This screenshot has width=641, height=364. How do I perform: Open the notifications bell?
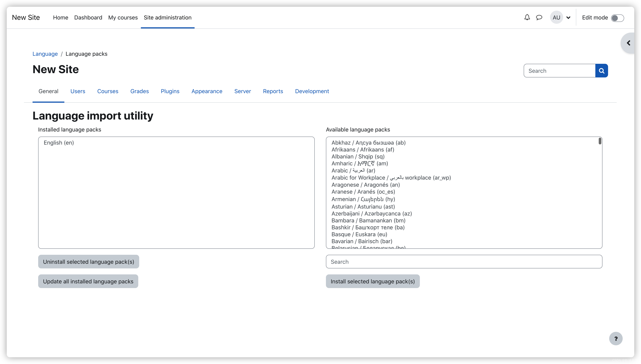pos(527,18)
